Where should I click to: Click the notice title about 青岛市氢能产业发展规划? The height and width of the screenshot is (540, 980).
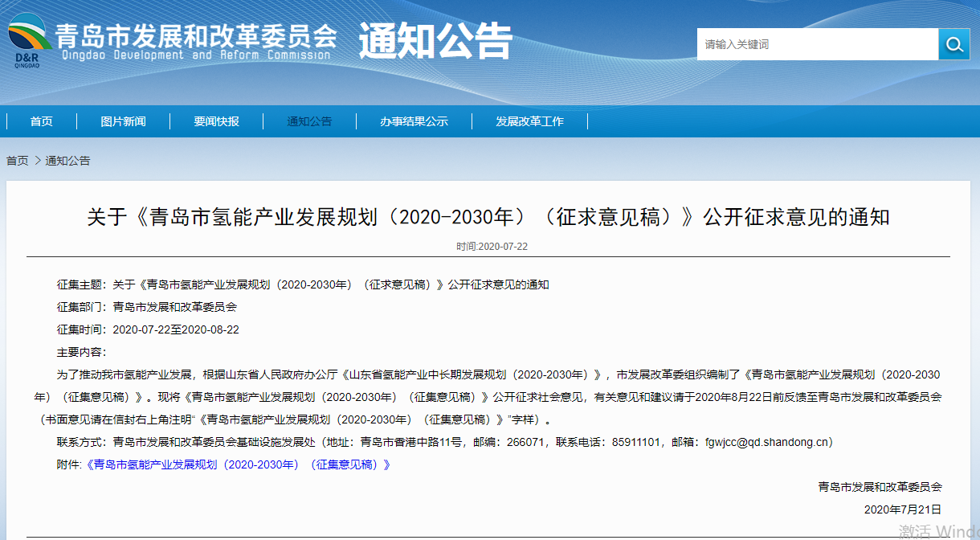point(490,218)
